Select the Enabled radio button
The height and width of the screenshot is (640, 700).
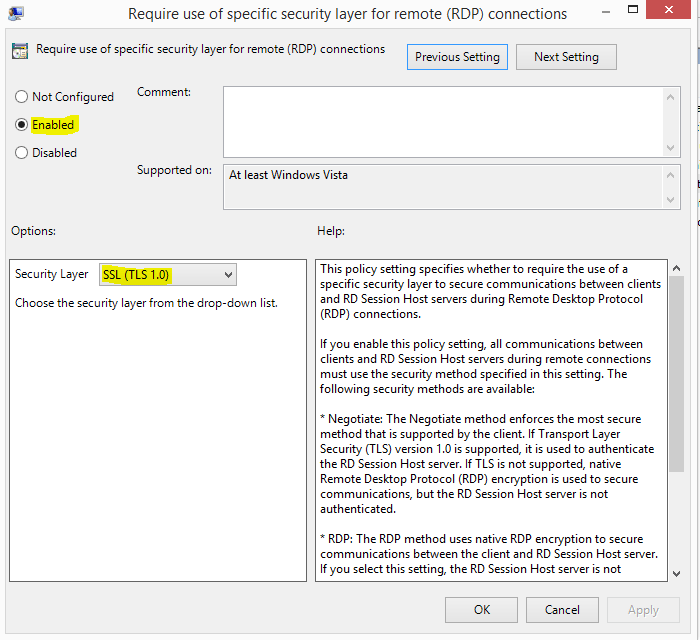[22, 125]
